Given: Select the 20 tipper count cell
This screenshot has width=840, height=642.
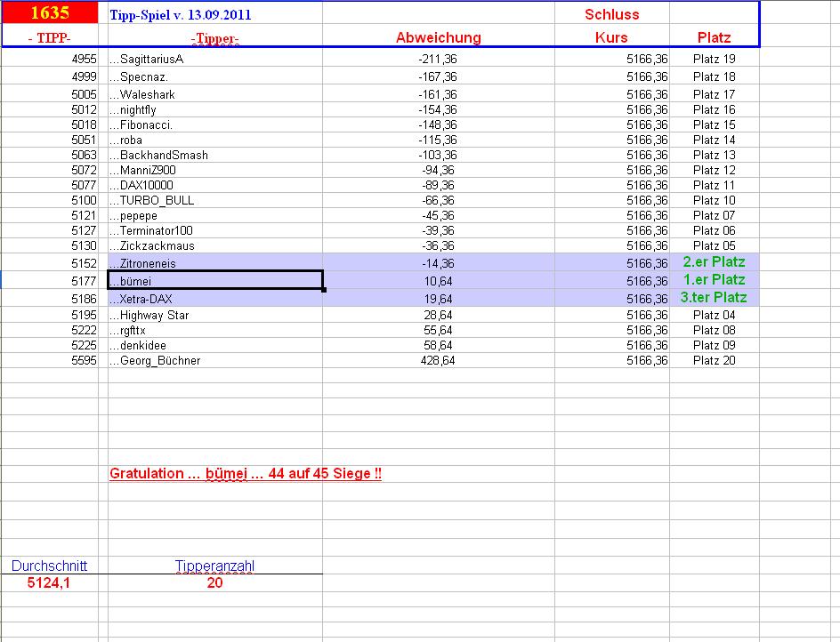Looking at the screenshot, I should click(215, 582).
